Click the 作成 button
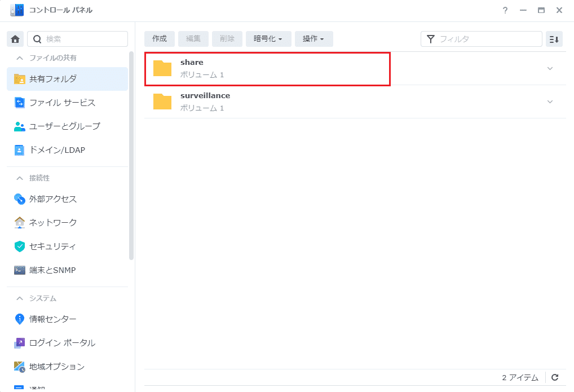This screenshot has width=574, height=392. 159,39
